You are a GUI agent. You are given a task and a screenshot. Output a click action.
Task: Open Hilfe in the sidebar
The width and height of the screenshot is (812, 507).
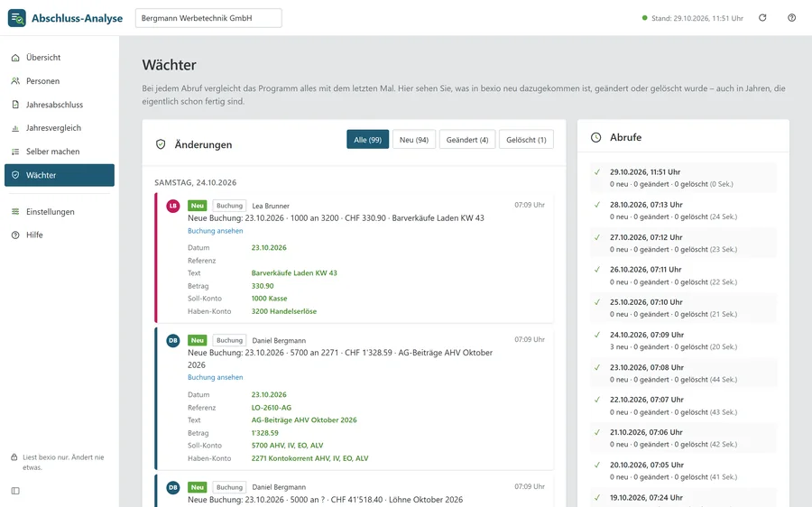(x=60, y=235)
